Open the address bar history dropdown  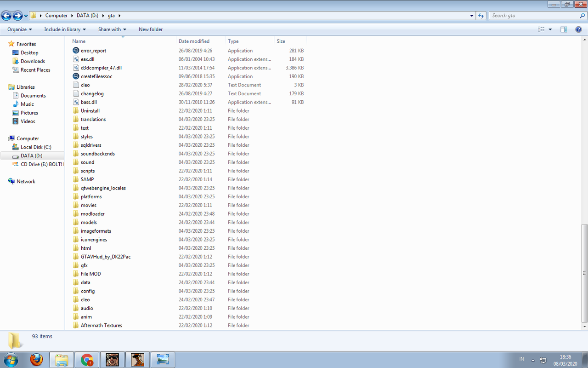tap(472, 16)
